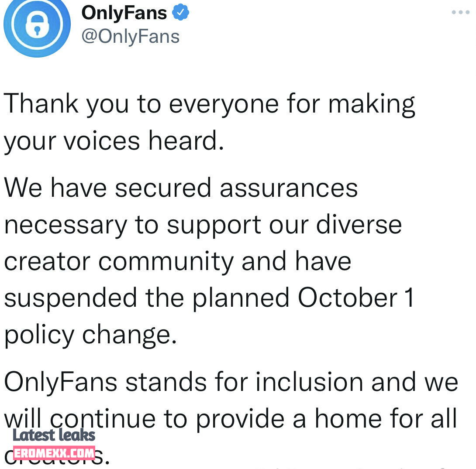The image size is (476, 469).
Task: Open the three-dot more options menu
Action: (x=460, y=12)
